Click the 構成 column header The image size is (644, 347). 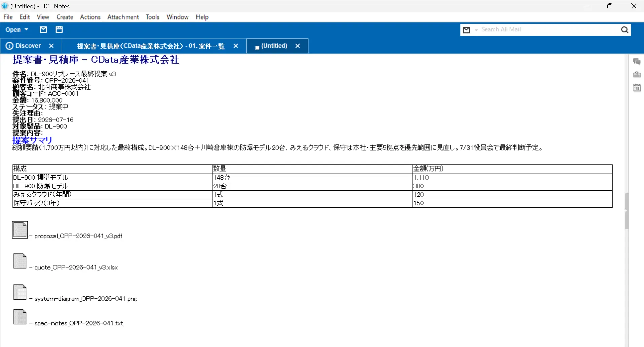[112, 169]
